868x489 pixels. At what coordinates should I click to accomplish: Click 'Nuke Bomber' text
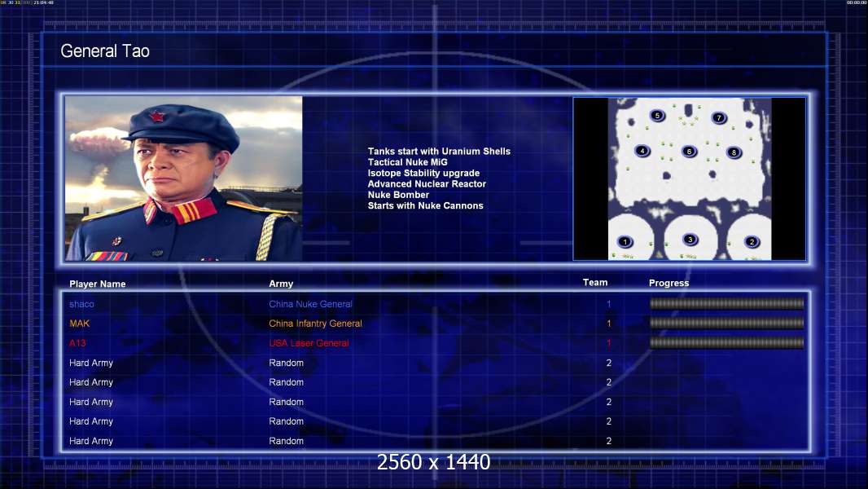(398, 195)
